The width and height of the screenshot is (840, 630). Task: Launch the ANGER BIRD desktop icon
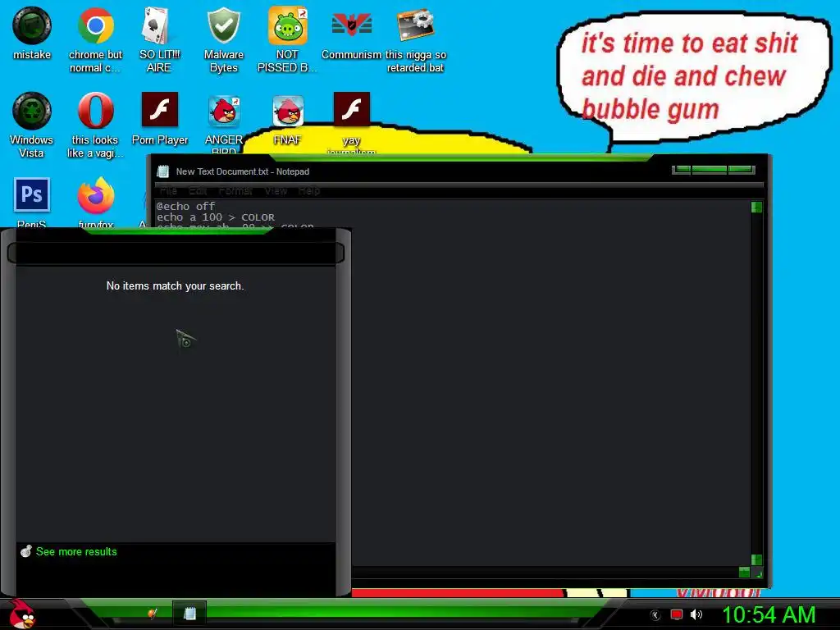(x=224, y=111)
